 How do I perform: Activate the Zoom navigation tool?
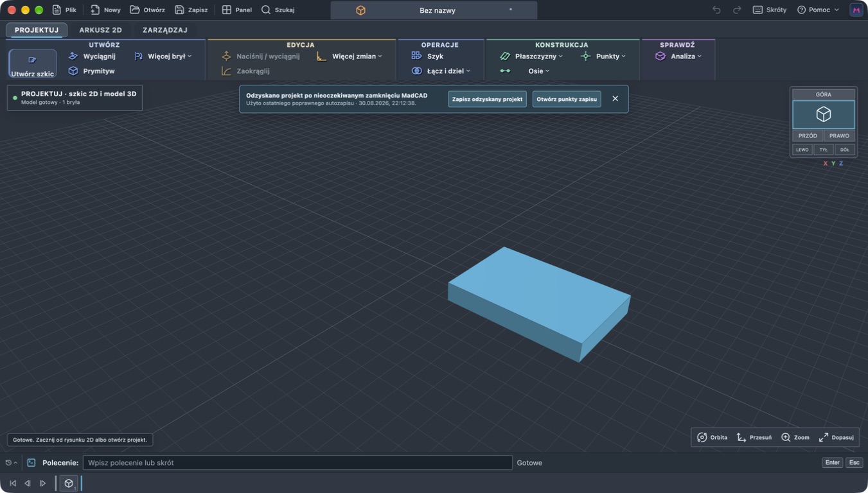click(x=795, y=437)
